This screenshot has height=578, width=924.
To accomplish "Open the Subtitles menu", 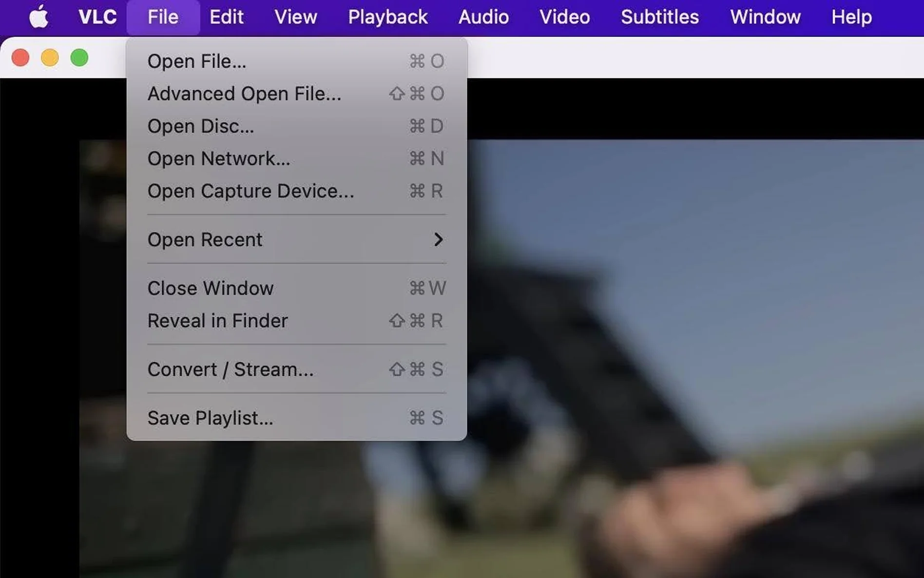I will point(660,17).
